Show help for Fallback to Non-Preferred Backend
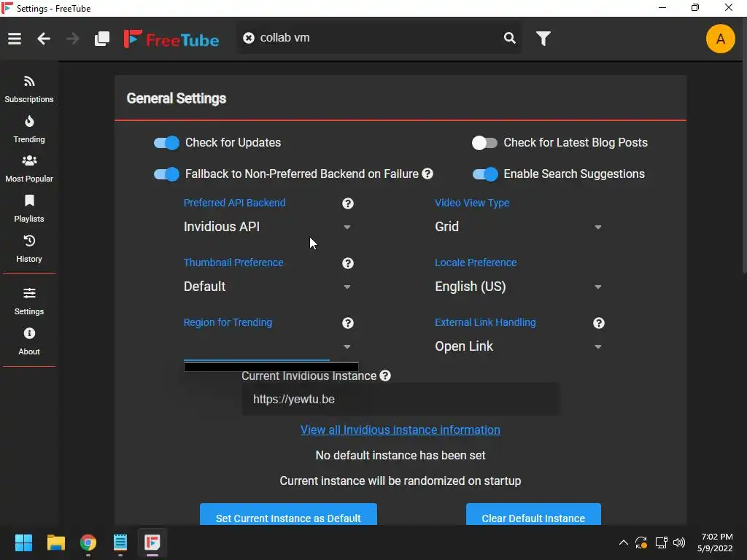The width and height of the screenshot is (747, 560). [427, 174]
